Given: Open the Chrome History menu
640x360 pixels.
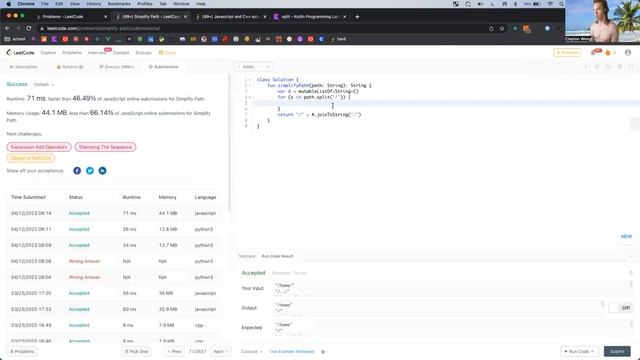Looking at the screenshot, I should (x=93, y=4).
